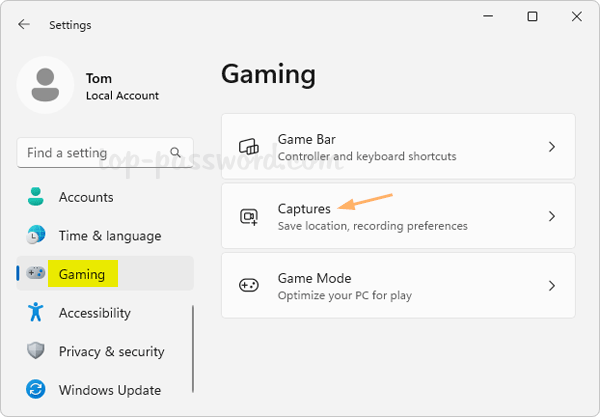The image size is (600, 417).
Task: Click the Captures camera icon
Action: (248, 216)
